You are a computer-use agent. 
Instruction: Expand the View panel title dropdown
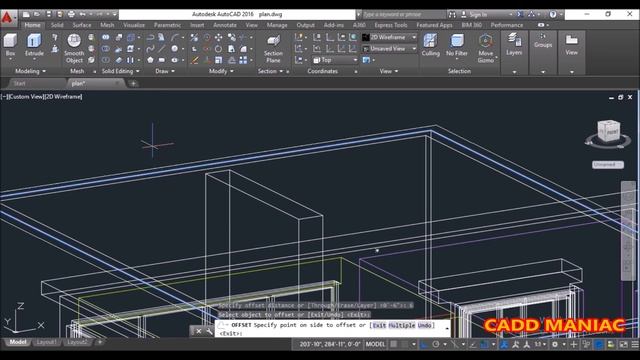tap(389, 71)
